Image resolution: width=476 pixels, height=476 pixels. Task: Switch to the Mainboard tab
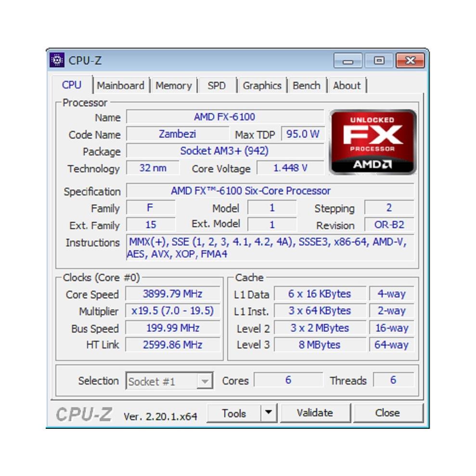(120, 86)
